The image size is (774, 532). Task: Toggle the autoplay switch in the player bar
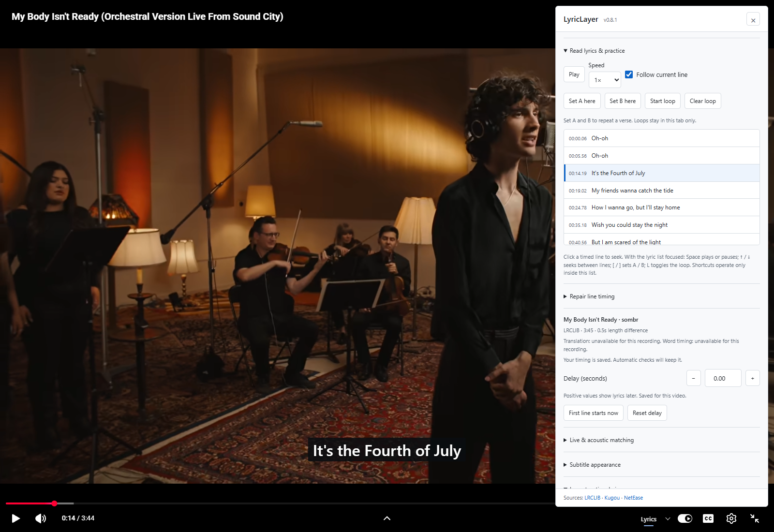coord(685,518)
